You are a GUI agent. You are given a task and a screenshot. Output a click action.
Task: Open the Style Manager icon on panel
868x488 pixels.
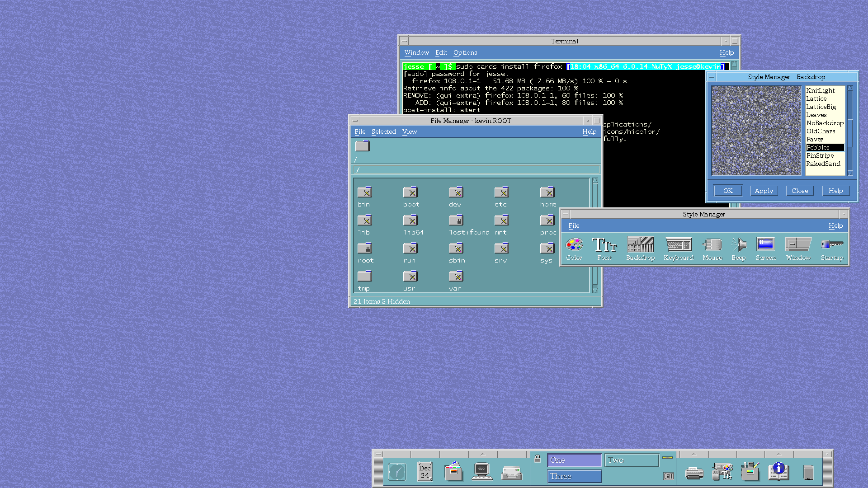[722, 471]
